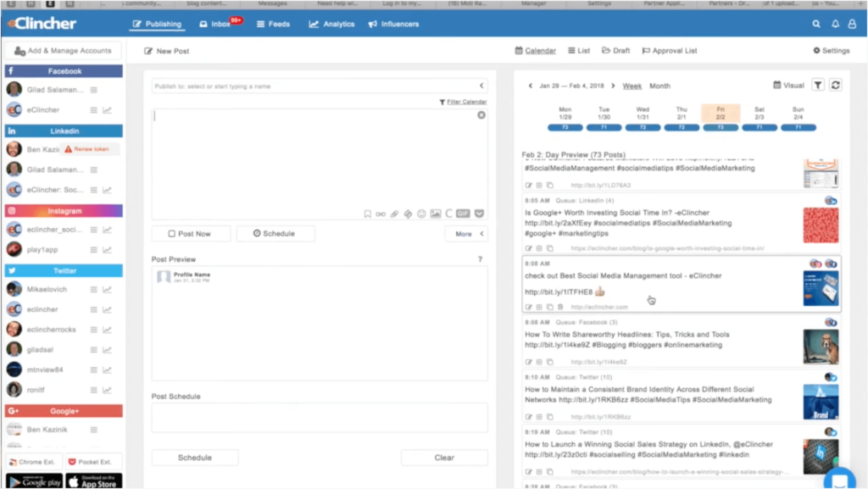Open analytics chart for play1app Instagram
The height and width of the screenshot is (489, 868).
107,250
